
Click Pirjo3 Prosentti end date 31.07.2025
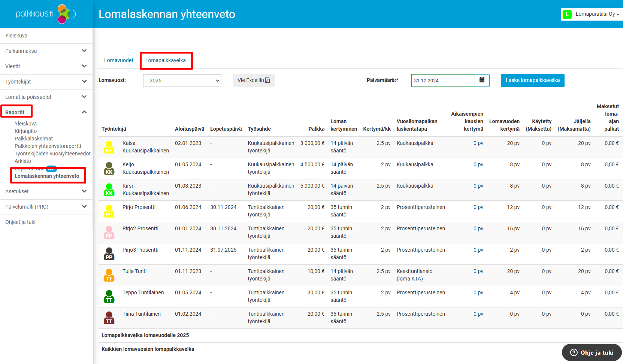[223, 250]
